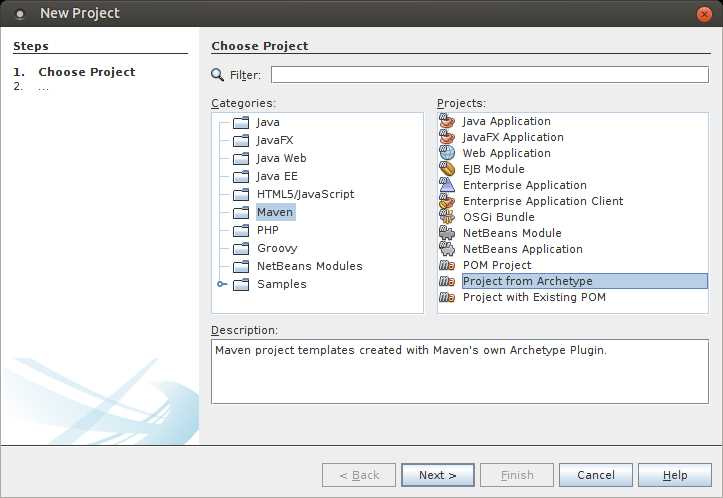Click the window menu dot in the title bar
This screenshot has width=723, height=498.
coord(20,14)
